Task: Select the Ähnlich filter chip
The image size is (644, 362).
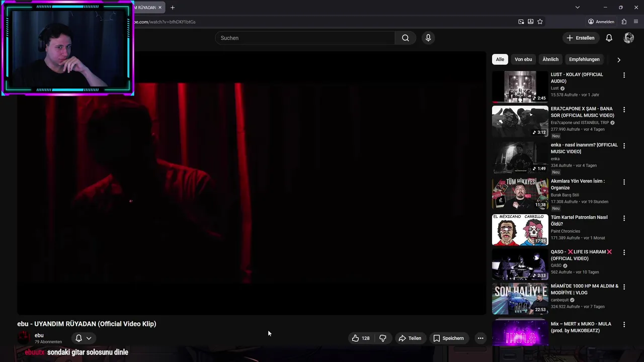Action: tap(550, 59)
